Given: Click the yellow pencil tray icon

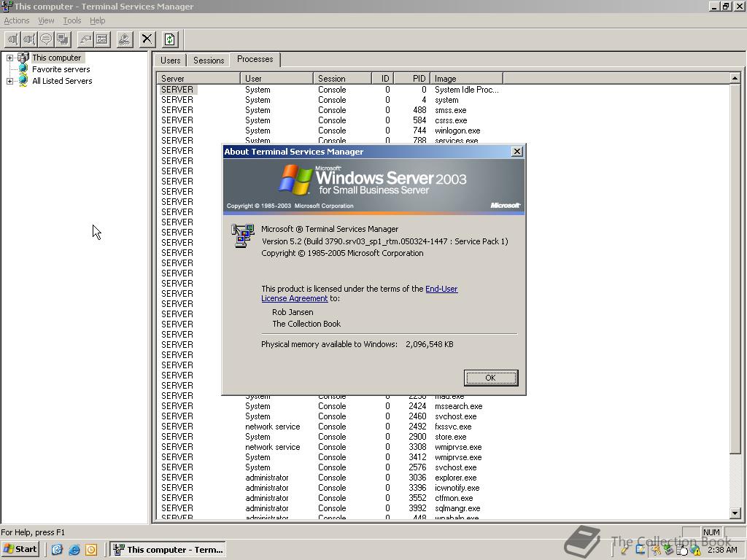Looking at the screenshot, I should [x=624, y=550].
